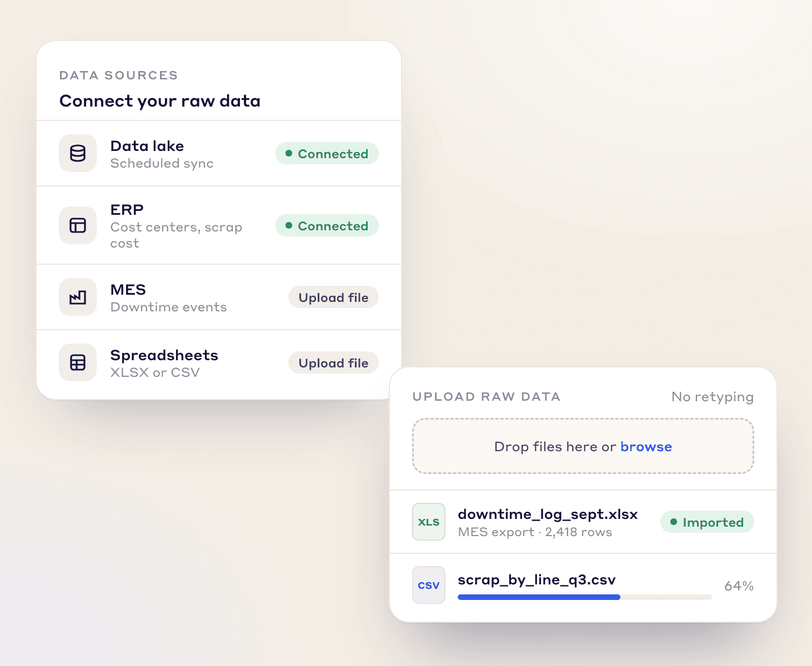Click Connected status badge for Data lake
The width and height of the screenshot is (812, 666).
(x=327, y=154)
